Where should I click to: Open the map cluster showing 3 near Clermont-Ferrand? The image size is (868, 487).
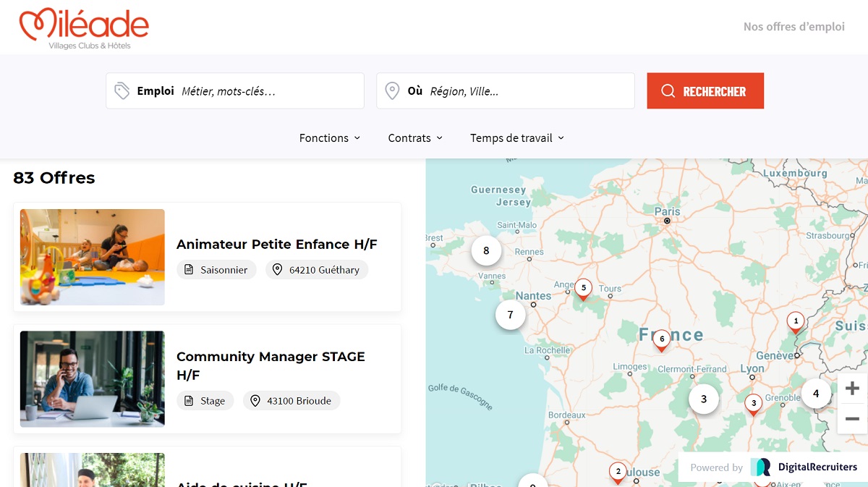(x=703, y=399)
